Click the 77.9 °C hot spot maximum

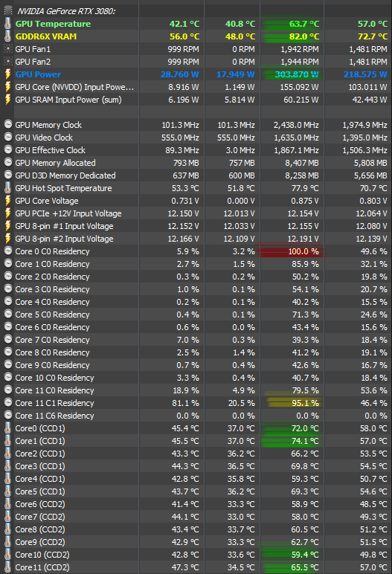(x=305, y=188)
